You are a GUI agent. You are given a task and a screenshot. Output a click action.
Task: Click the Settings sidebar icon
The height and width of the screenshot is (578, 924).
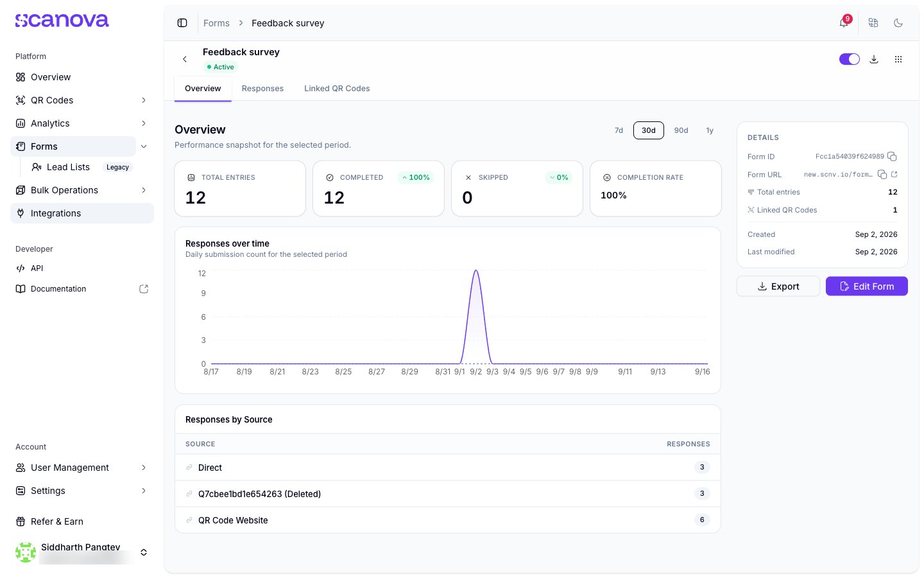pyautogui.click(x=21, y=491)
